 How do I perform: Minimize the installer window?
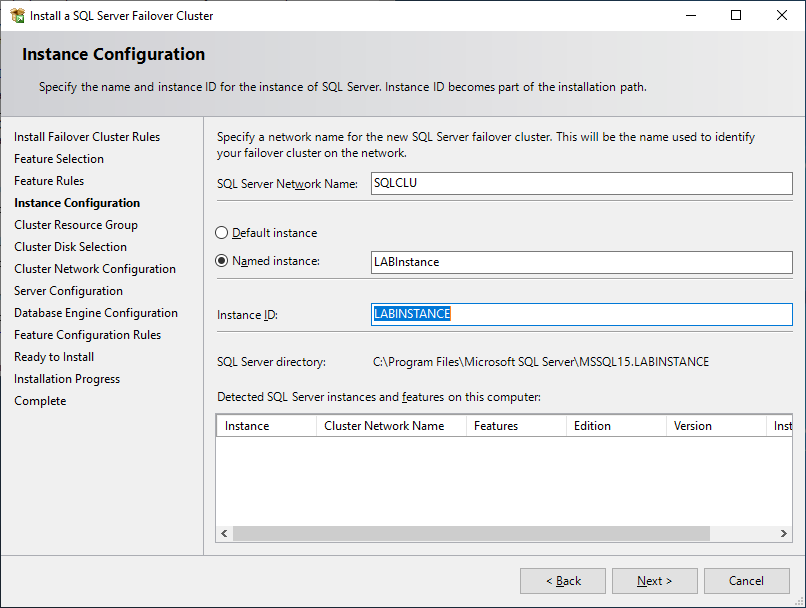coord(691,15)
